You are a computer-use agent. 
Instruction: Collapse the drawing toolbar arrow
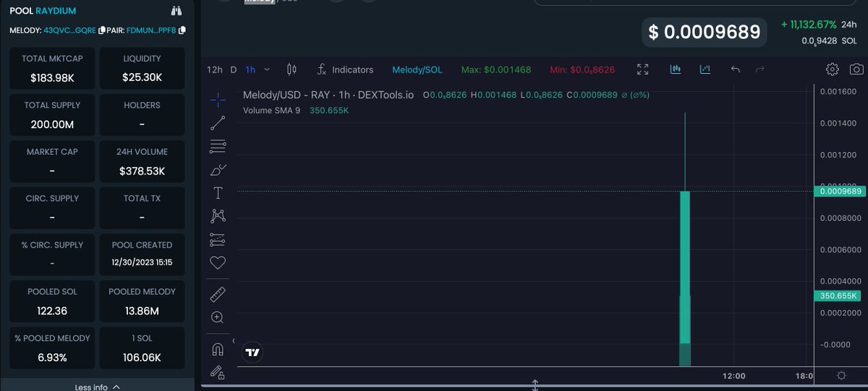[x=233, y=340]
